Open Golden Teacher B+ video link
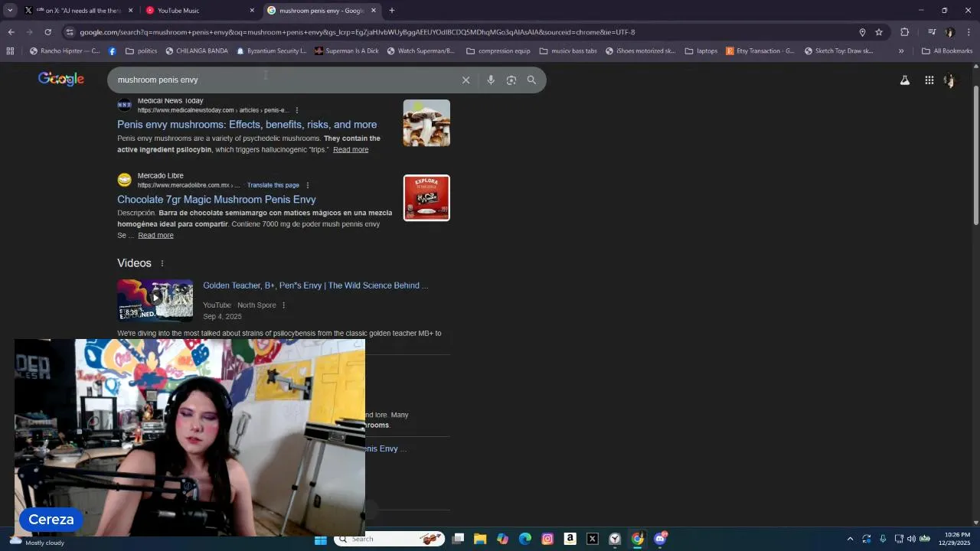The width and height of the screenshot is (980, 551). point(315,285)
